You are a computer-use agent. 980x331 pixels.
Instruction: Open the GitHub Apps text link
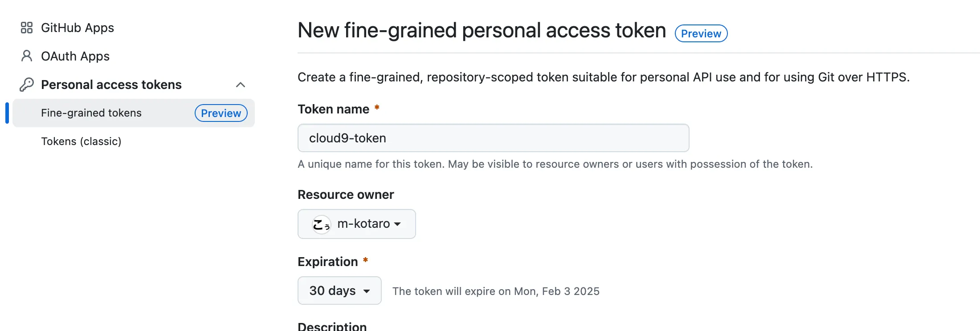[x=78, y=28]
